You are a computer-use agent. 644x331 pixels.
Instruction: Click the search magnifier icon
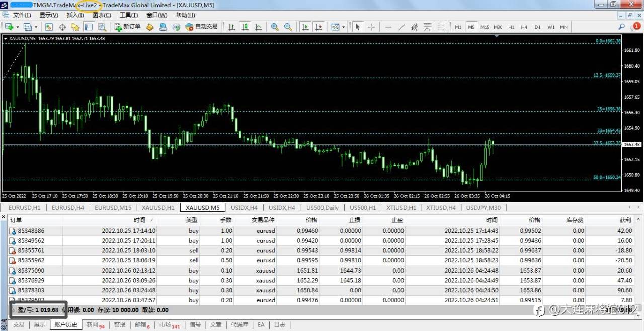622,27
